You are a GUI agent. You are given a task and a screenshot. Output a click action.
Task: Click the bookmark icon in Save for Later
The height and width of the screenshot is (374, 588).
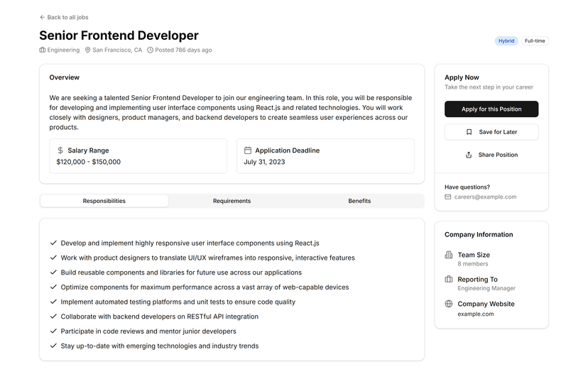click(469, 132)
